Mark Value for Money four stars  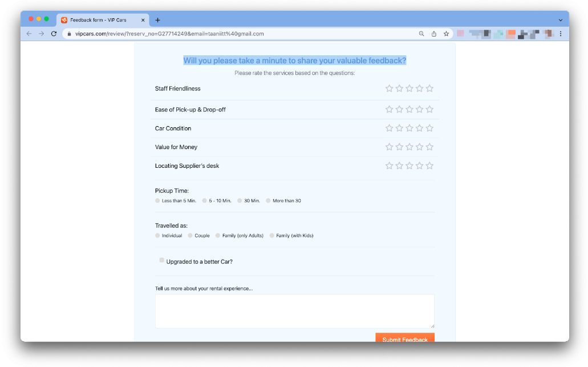419,147
